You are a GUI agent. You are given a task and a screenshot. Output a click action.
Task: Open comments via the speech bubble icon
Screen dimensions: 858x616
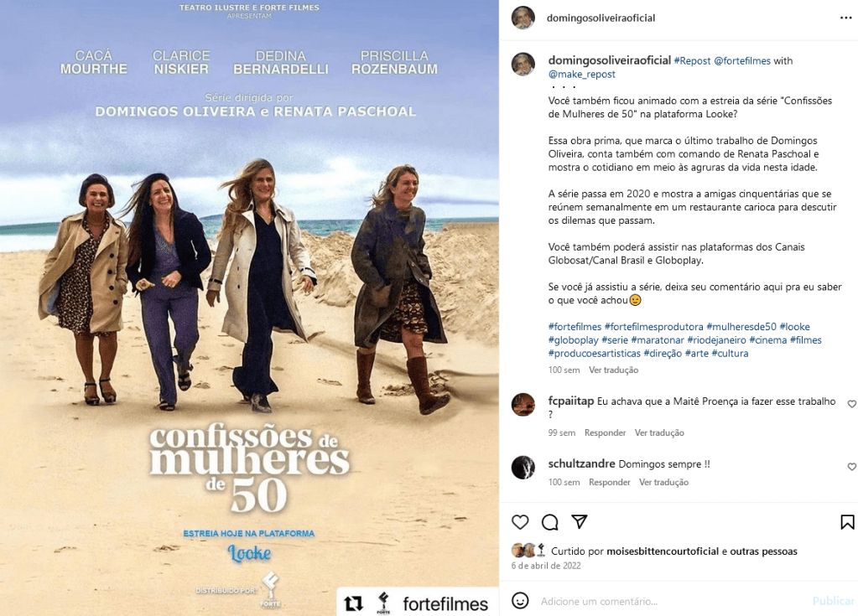coord(549,522)
